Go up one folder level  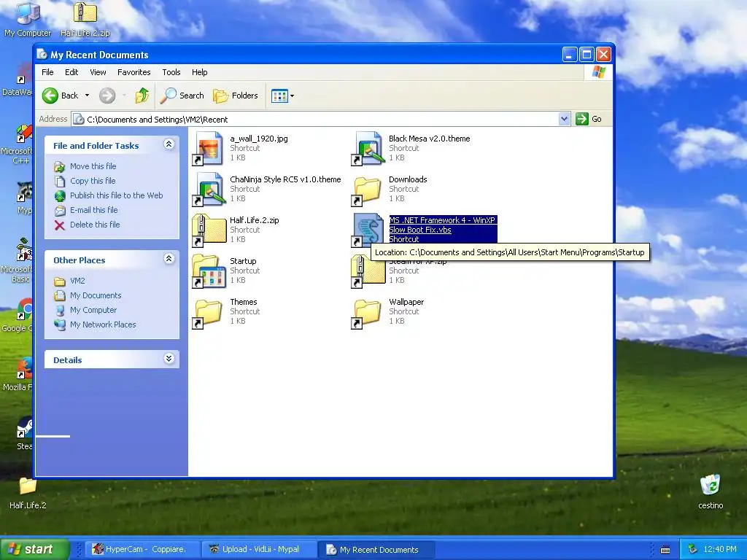[142, 96]
